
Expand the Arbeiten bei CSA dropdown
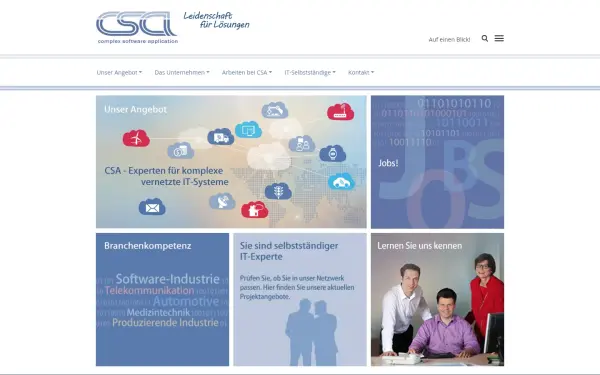coord(247,72)
